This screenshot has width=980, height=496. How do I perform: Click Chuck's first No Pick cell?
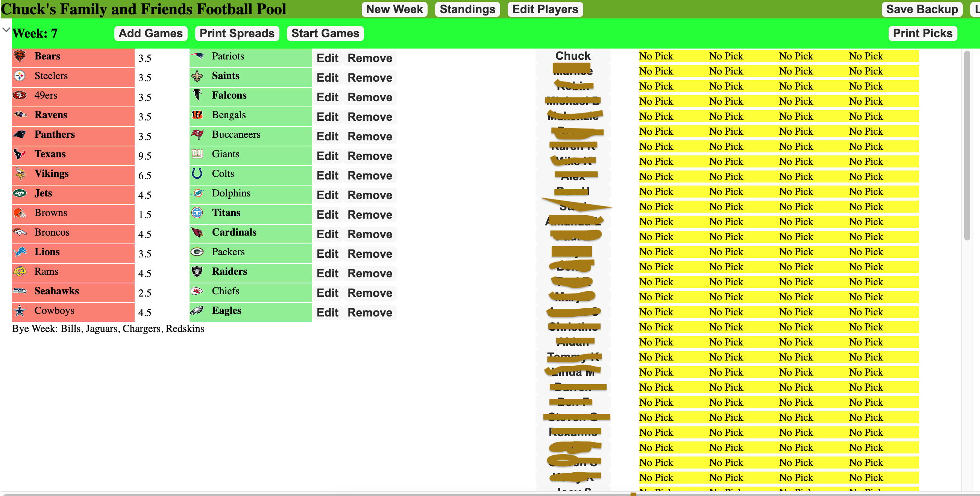[656, 56]
